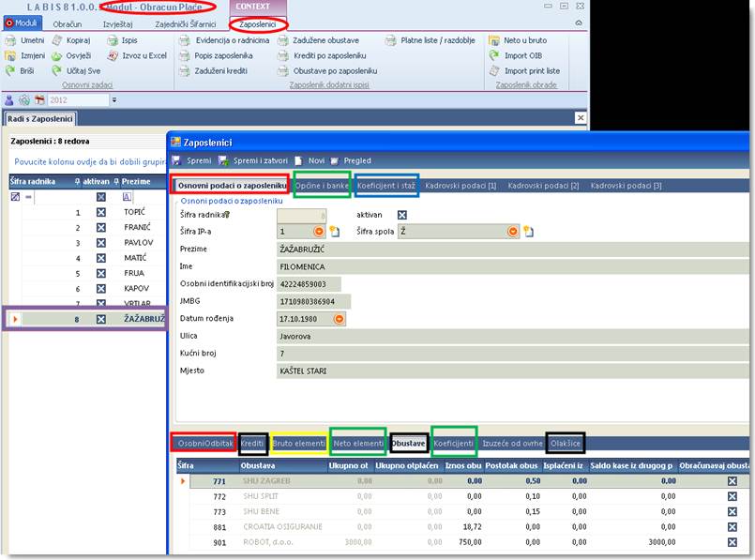Click the Ulica field containing Javorova

point(513,336)
